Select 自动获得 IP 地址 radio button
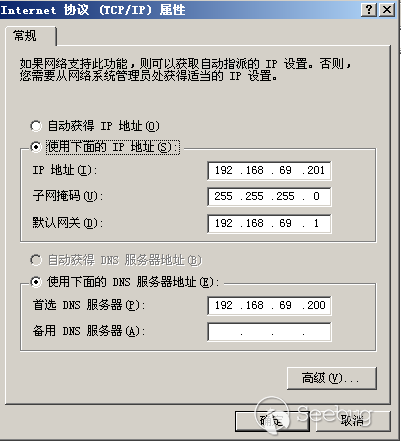 36,126
